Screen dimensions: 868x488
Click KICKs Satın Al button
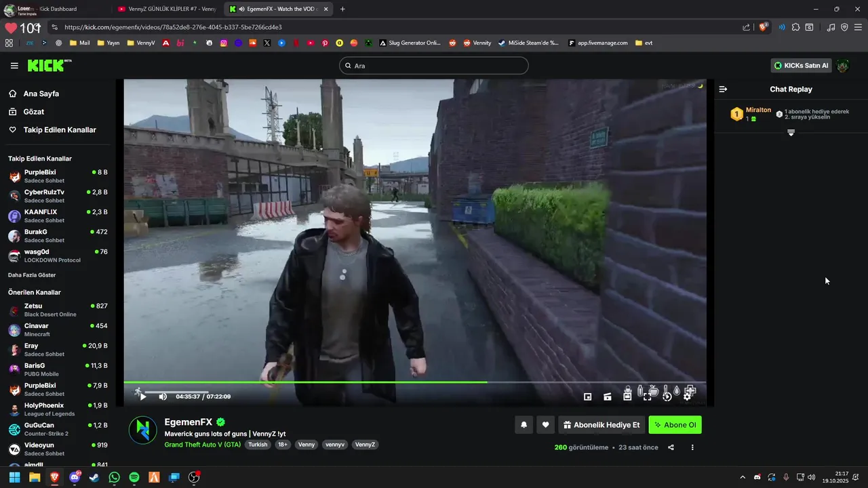pos(801,66)
